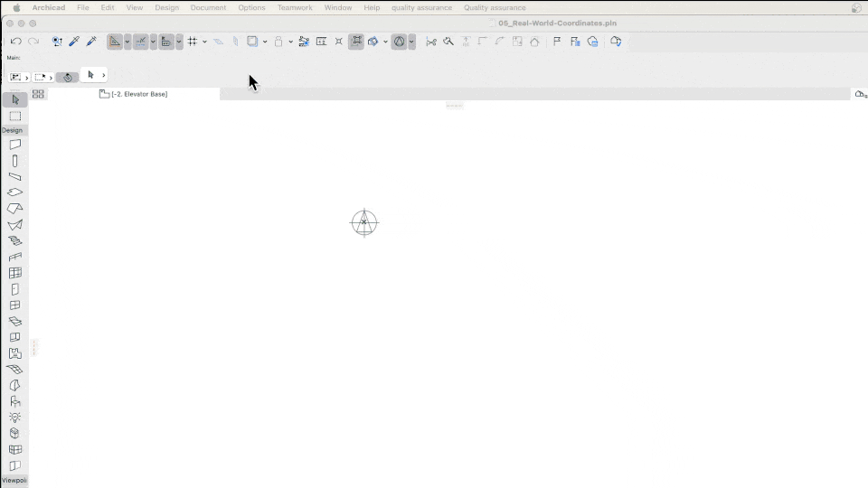Select the Wall tool in the Design toolbox
868x488 pixels.
(x=15, y=145)
